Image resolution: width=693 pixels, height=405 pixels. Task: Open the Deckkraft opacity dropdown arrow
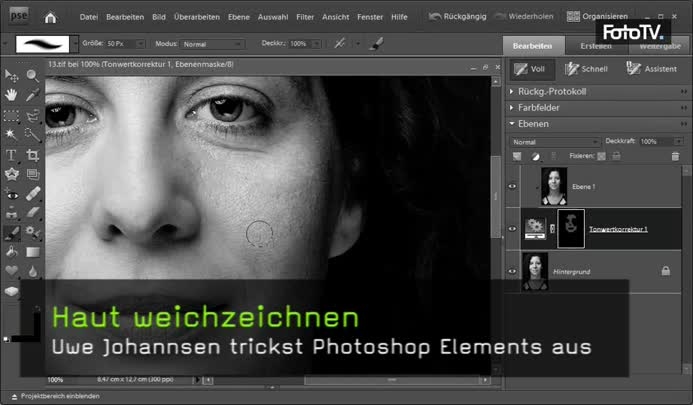(678, 141)
